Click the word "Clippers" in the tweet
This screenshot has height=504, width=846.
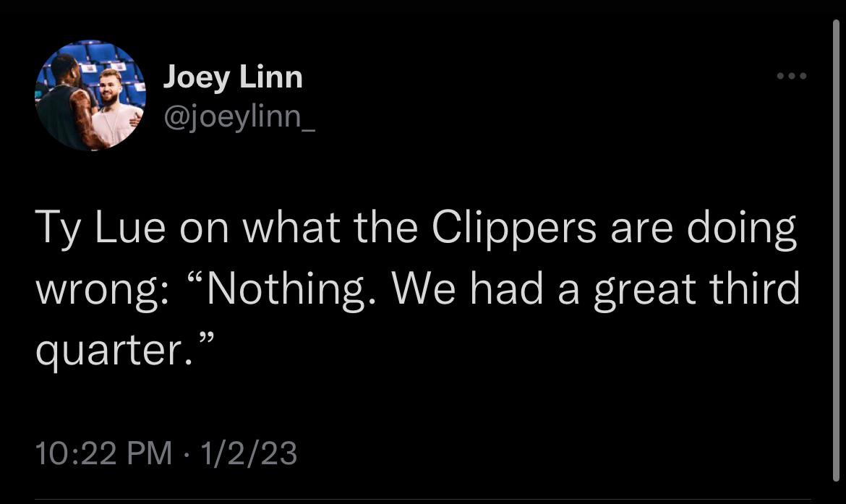(x=515, y=228)
